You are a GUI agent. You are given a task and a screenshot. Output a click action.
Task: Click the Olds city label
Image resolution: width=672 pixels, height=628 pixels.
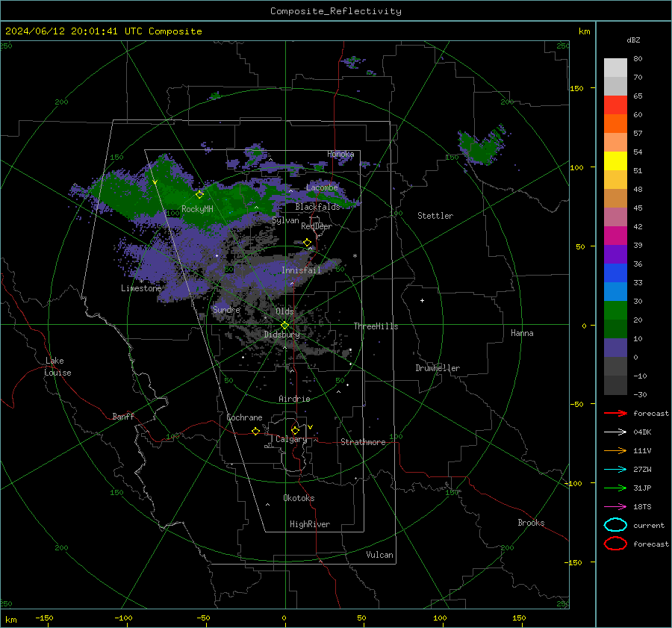pos(284,311)
